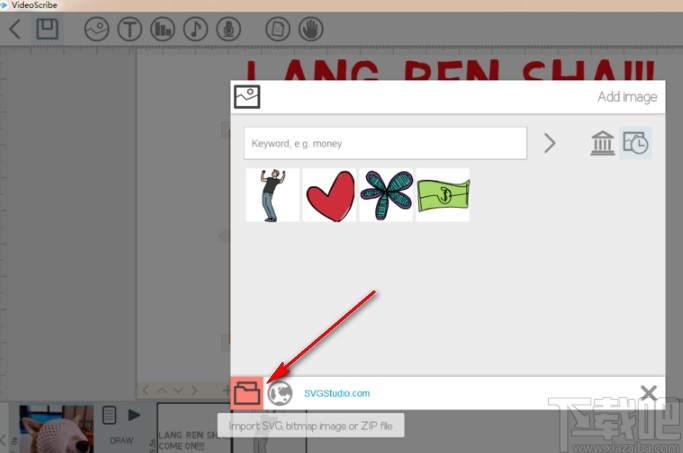Run the image search arrow
This screenshot has width=683, height=453.
click(x=550, y=143)
